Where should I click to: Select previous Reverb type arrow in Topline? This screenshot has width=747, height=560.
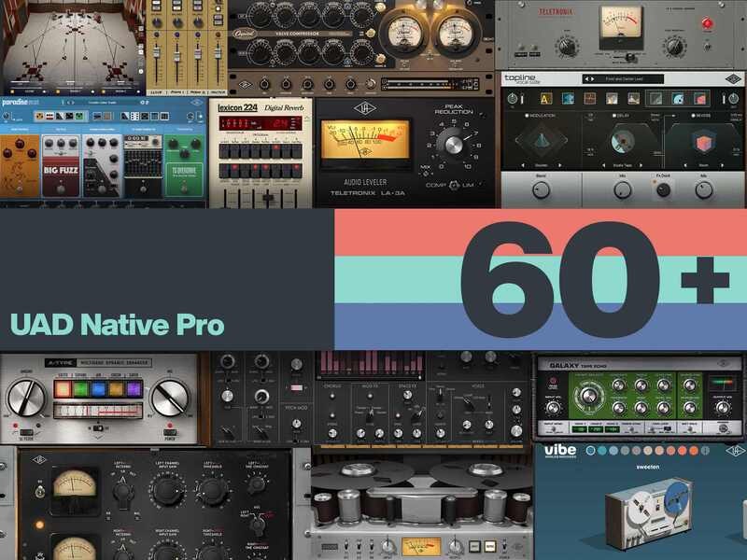(686, 165)
